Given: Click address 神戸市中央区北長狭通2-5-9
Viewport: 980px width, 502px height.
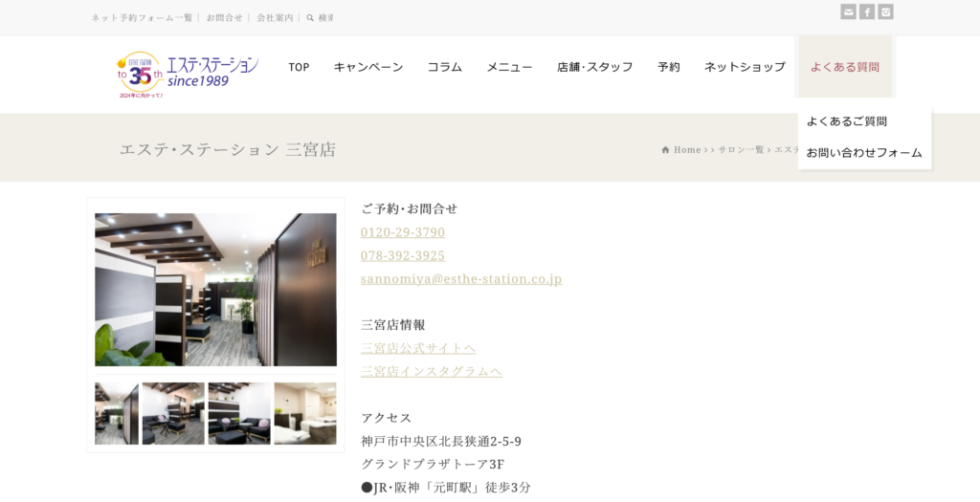Looking at the screenshot, I should click(x=441, y=442).
